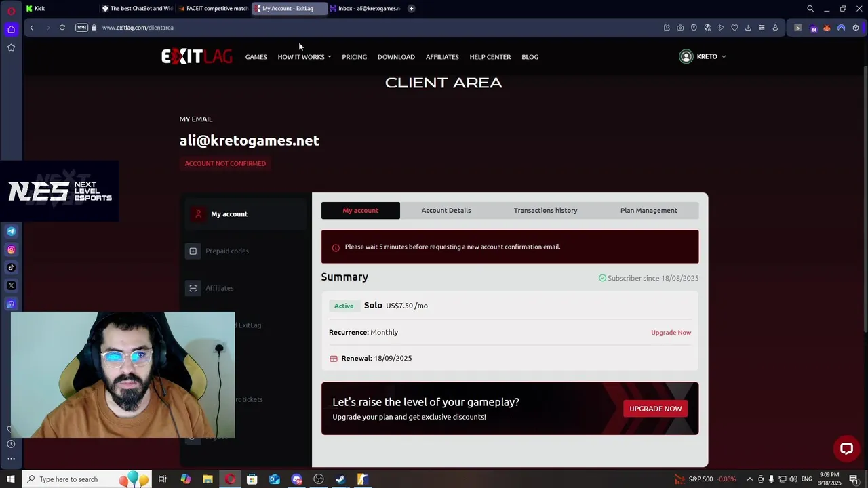Open the MetaMask fox extension
The height and width of the screenshot is (488, 868).
[827, 28]
